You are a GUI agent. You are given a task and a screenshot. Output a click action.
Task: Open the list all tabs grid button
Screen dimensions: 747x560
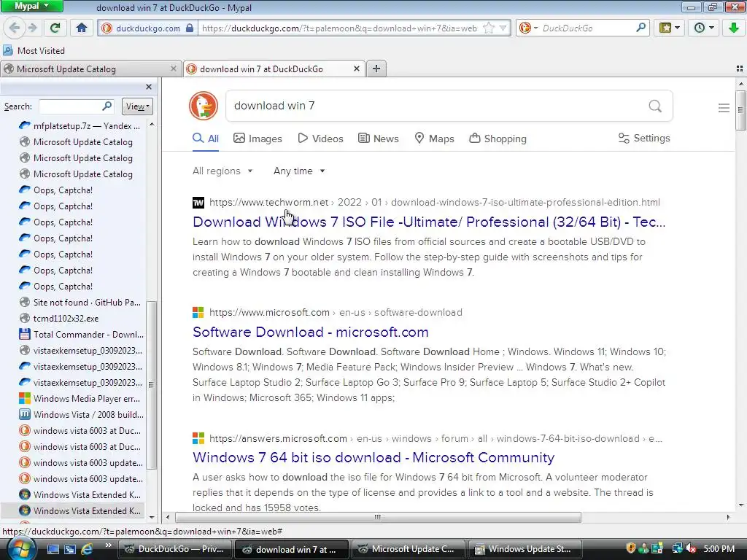coord(740,69)
